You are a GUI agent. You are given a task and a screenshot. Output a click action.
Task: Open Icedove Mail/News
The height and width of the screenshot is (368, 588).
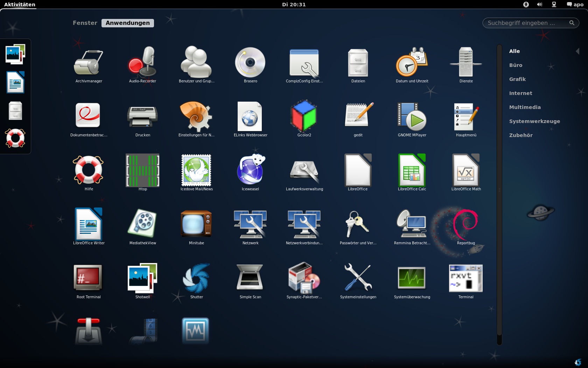(196, 173)
